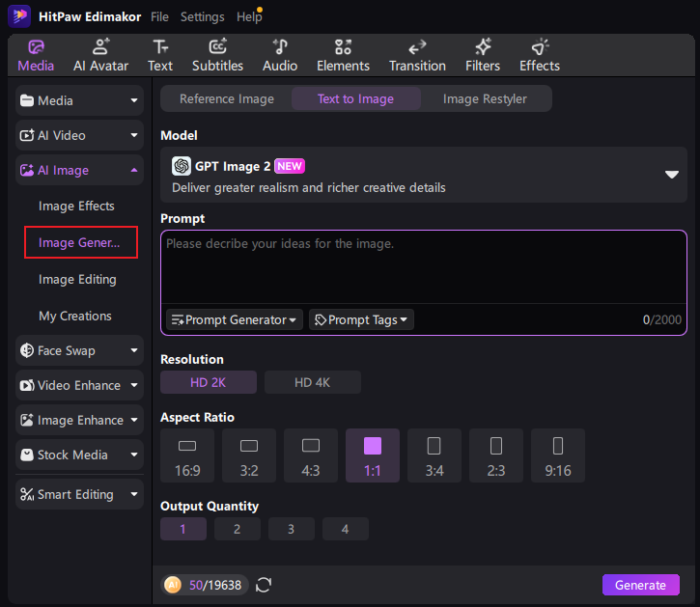Open the Elements library
This screenshot has height=607, width=700.
click(343, 56)
